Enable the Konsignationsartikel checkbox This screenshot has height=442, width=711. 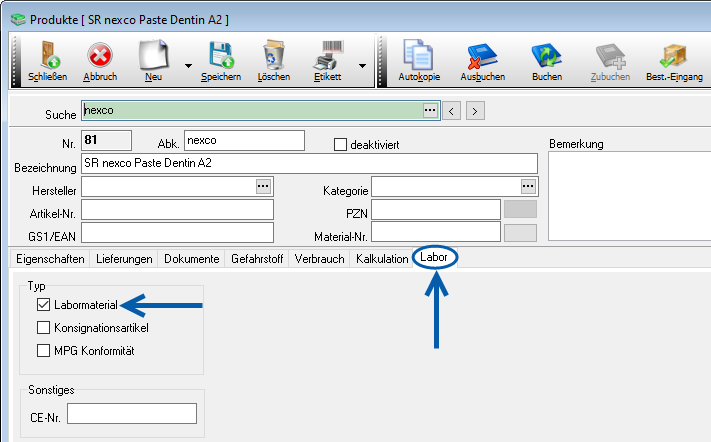[x=43, y=327]
